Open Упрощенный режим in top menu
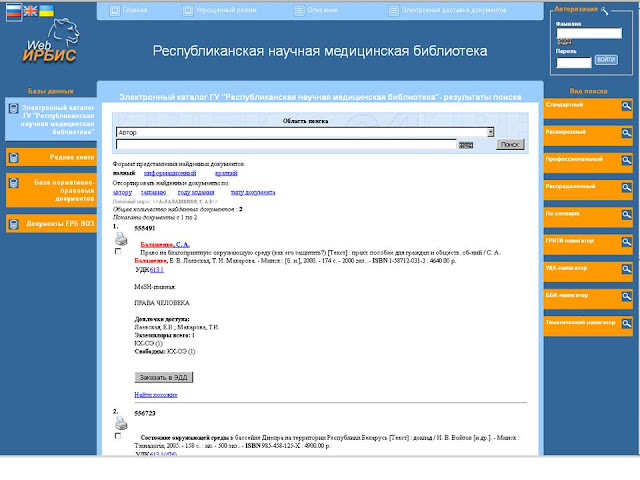Screen dimensions: 640x480 pos(220,10)
